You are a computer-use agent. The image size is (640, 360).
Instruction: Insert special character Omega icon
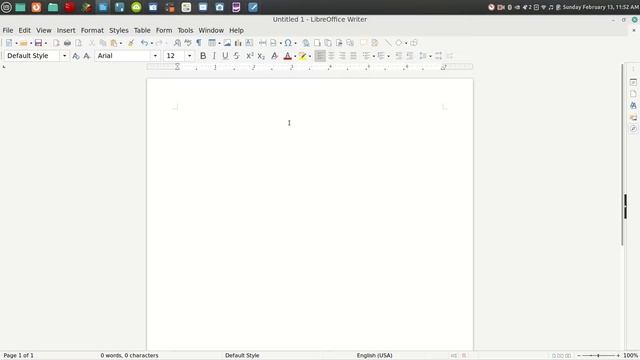(x=288, y=43)
